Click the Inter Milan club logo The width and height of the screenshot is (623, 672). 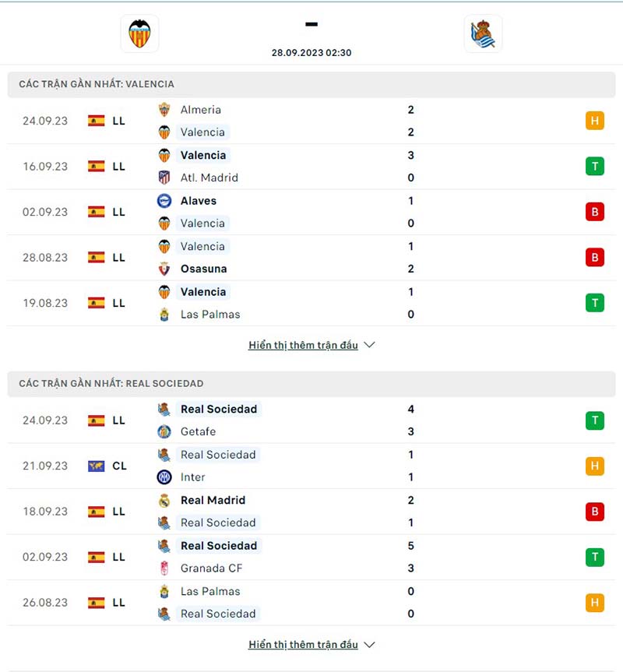[x=164, y=477]
